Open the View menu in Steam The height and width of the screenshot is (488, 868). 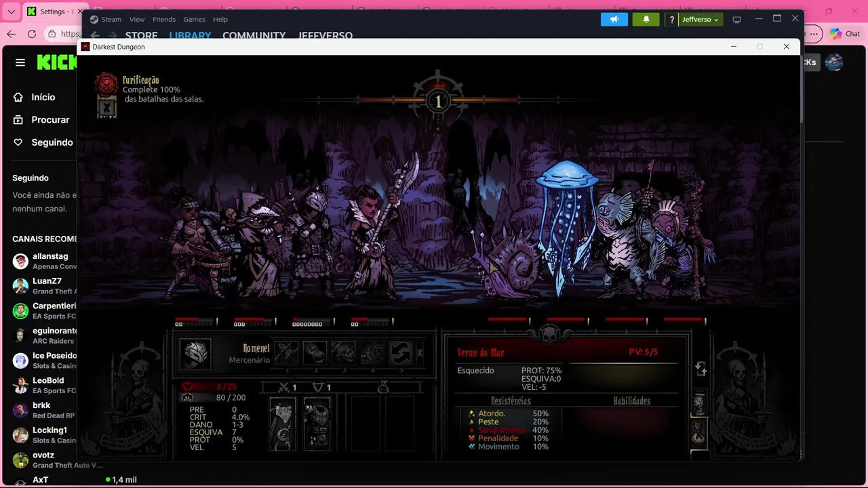[137, 19]
